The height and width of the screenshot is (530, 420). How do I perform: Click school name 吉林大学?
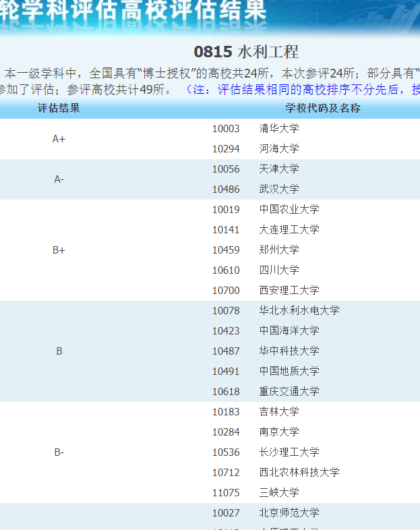click(279, 412)
